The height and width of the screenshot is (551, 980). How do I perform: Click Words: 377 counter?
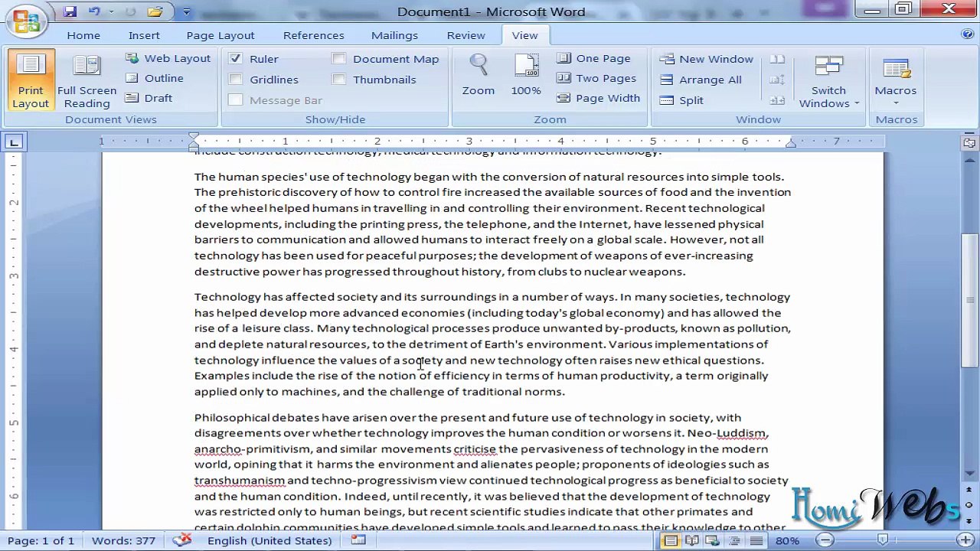point(124,540)
